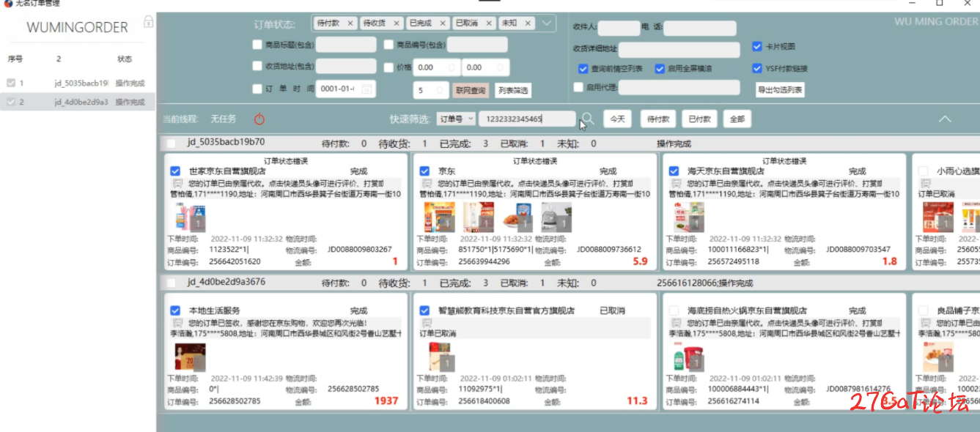Uncheck the 启用全屏横滚 checkbox
This screenshot has width=980, height=432.
tap(660, 69)
